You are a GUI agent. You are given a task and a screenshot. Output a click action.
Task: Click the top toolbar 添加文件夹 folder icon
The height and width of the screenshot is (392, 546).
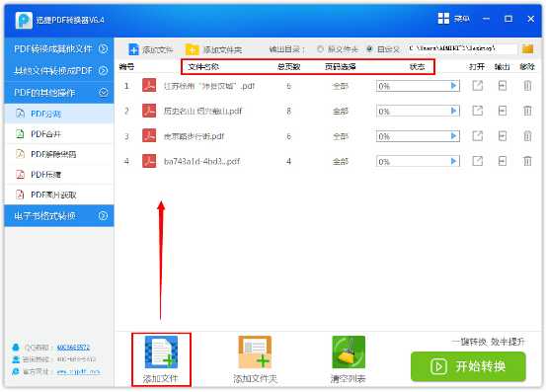193,49
